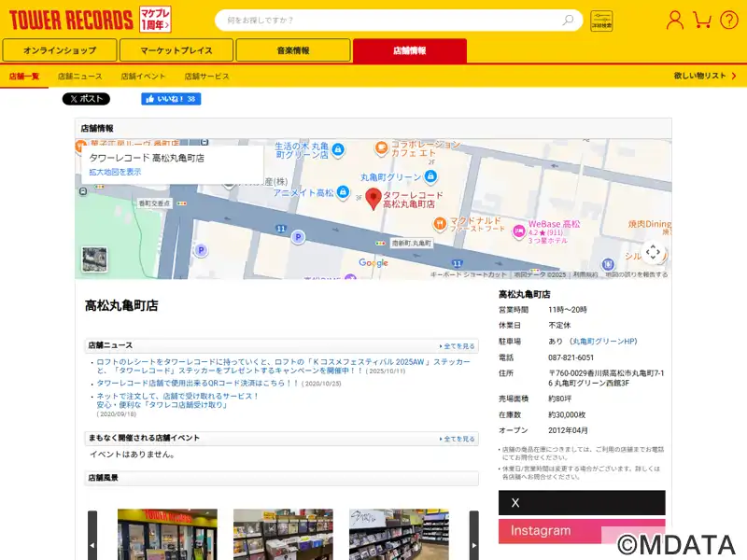Open the 音楽情報 tab
Viewport: 747px width, 560px height.
coord(293,50)
